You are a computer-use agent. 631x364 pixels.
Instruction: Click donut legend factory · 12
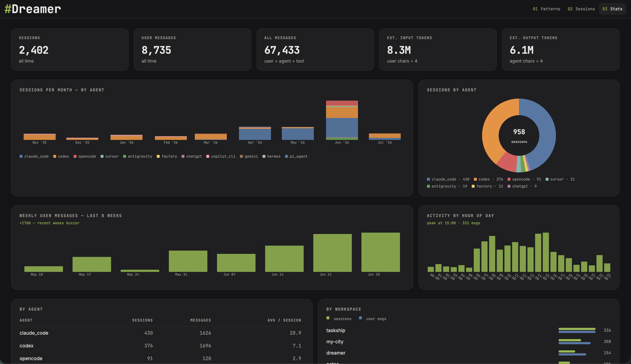click(487, 186)
